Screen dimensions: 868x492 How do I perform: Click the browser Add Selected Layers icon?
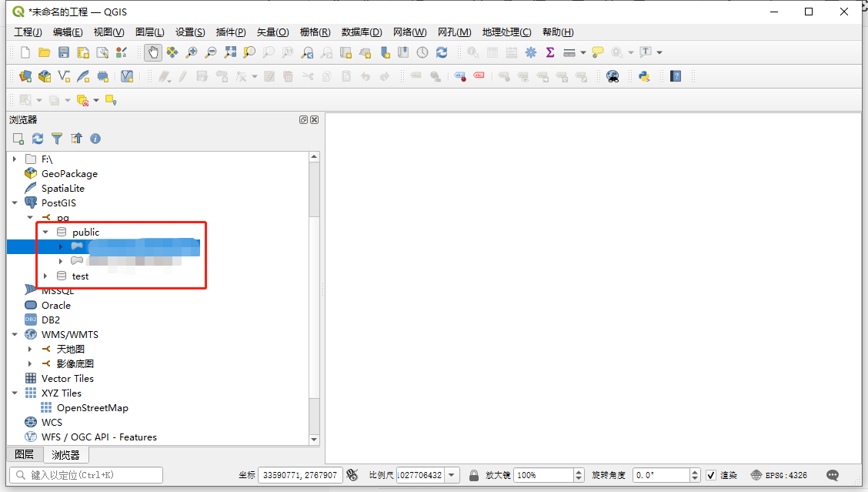(18, 139)
